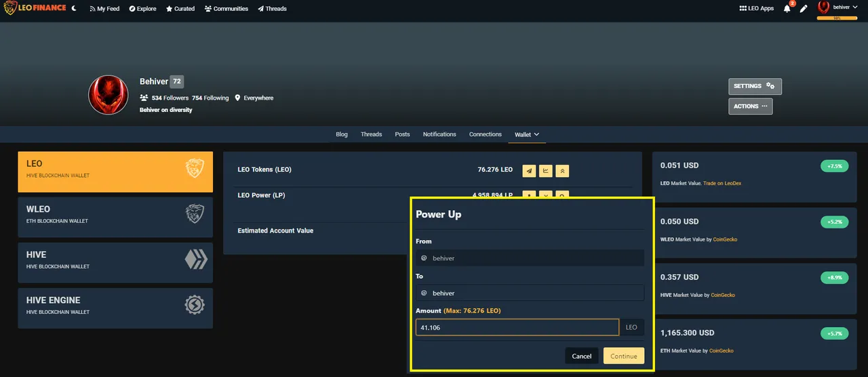Go to My Feed
This screenshot has width=868, height=377.
pyautogui.click(x=104, y=9)
